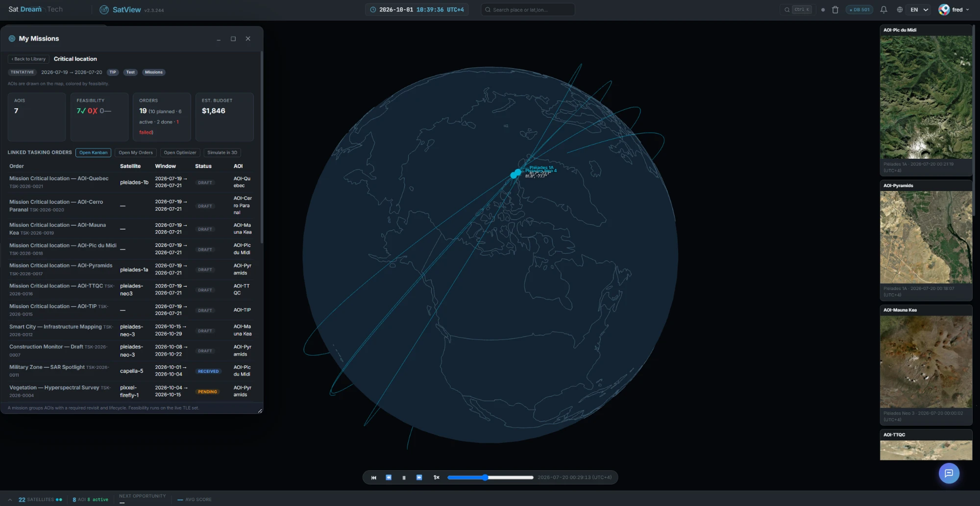The width and height of the screenshot is (980, 506).
Task: Open the AOI-Pyramids satellite thumbnail
Action: click(x=926, y=237)
